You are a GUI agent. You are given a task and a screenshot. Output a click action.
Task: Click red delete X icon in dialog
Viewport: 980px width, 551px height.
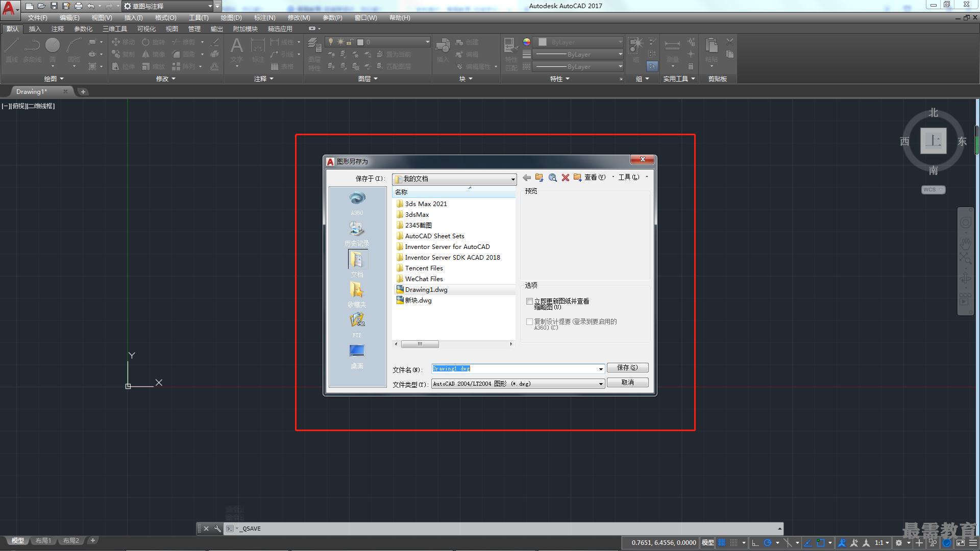point(565,178)
